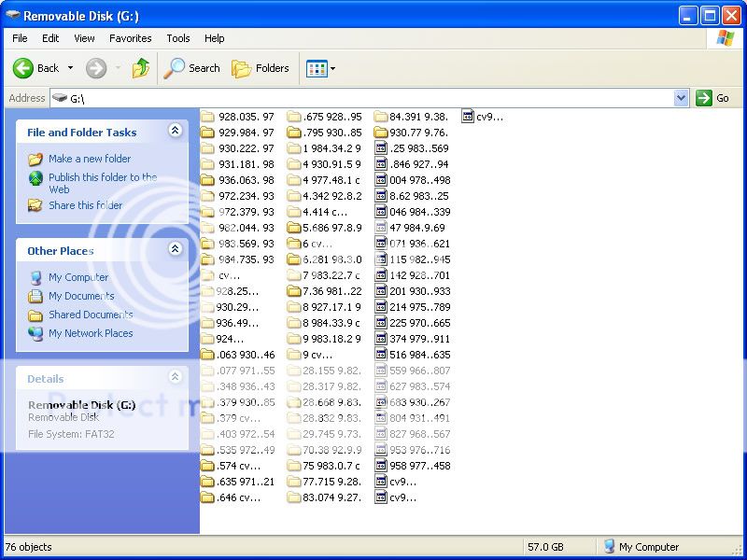This screenshot has width=747, height=560.
Task: Collapse the Other Places panel
Action: (174, 249)
